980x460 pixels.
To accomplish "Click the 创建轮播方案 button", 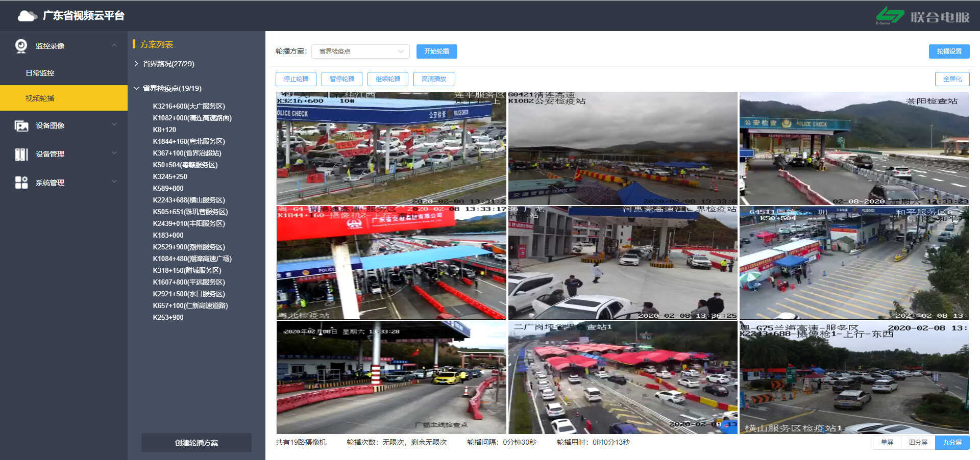I will click(196, 443).
